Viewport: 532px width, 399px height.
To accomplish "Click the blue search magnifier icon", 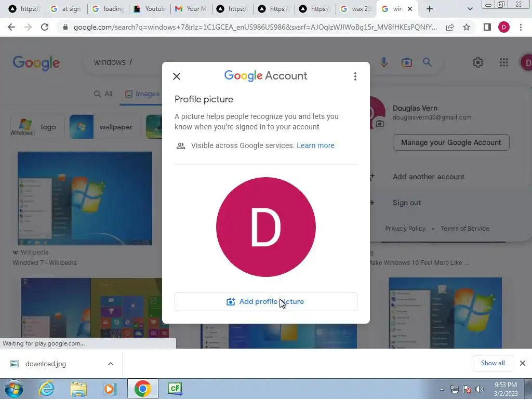I will coord(427,62).
